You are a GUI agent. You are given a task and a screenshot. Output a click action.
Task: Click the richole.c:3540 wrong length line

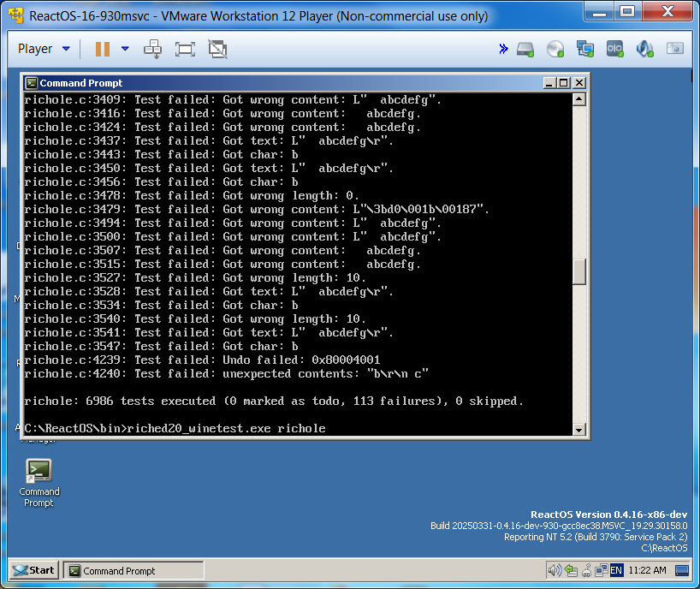(x=195, y=319)
